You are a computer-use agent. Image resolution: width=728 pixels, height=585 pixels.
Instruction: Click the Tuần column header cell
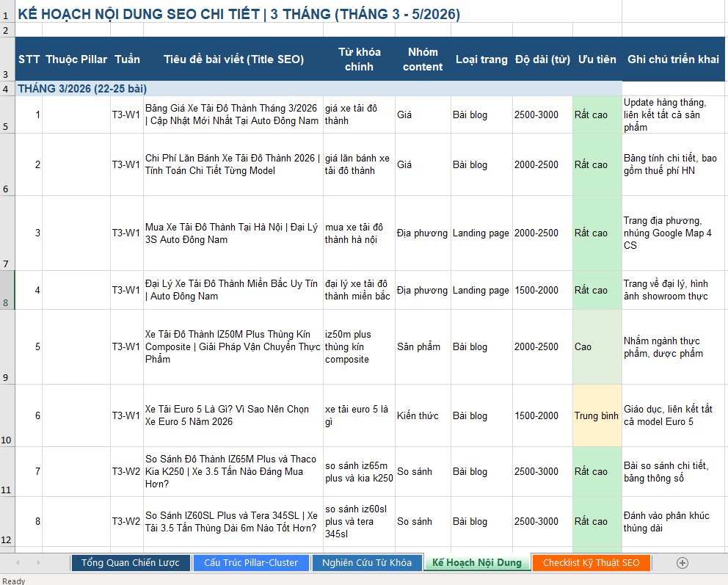127,59
